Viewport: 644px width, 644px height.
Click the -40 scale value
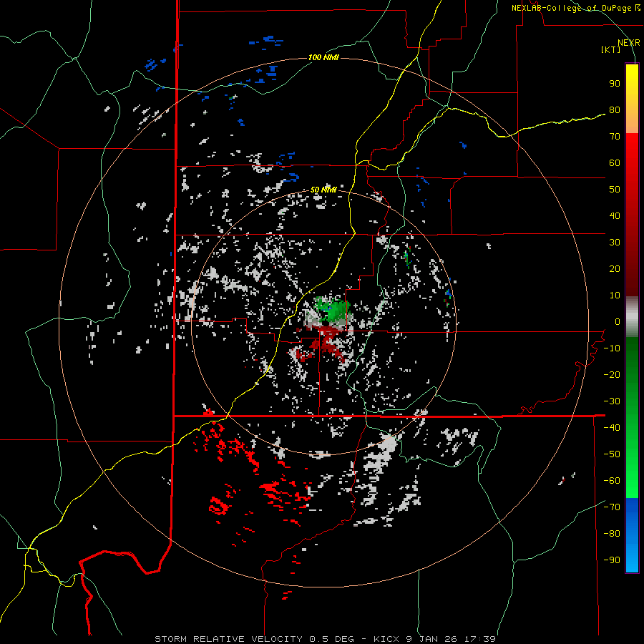tap(612, 428)
